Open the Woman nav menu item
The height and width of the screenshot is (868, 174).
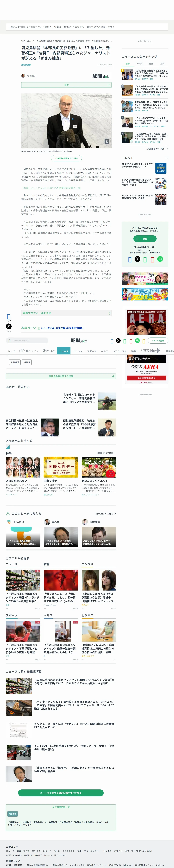click(49, 351)
